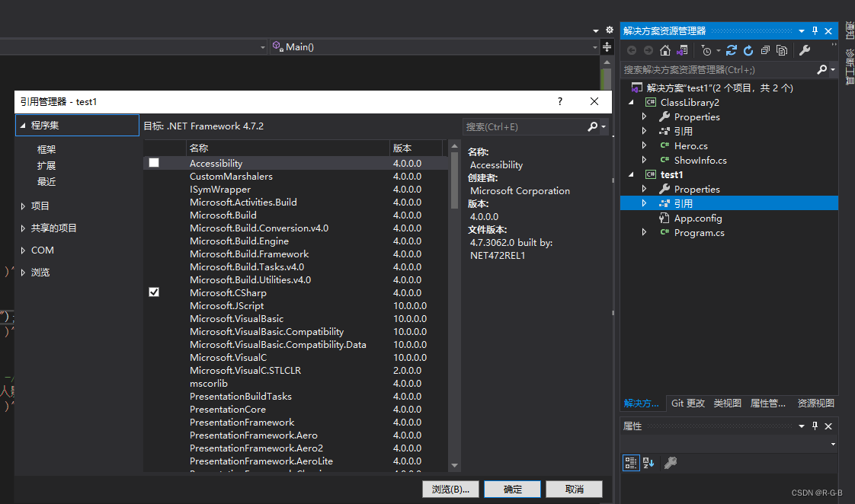The height and width of the screenshot is (504, 855).
Task: Open the Reference Manager search options dropdown arrow
Action: point(604,127)
